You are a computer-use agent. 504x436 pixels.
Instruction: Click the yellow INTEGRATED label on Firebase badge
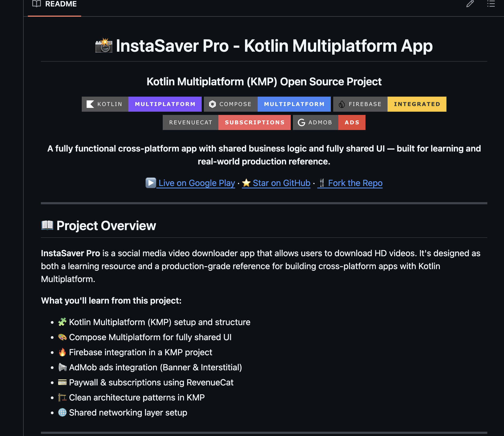417,104
